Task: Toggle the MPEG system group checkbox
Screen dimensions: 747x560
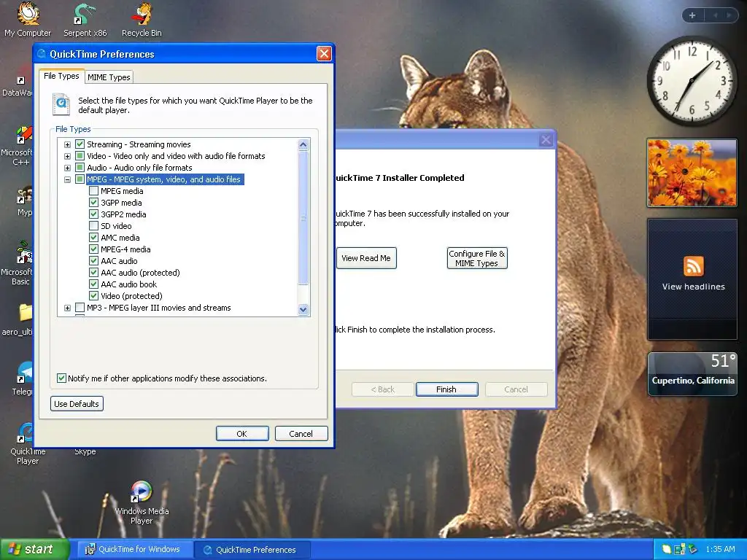Action: click(x=80, y=179)
